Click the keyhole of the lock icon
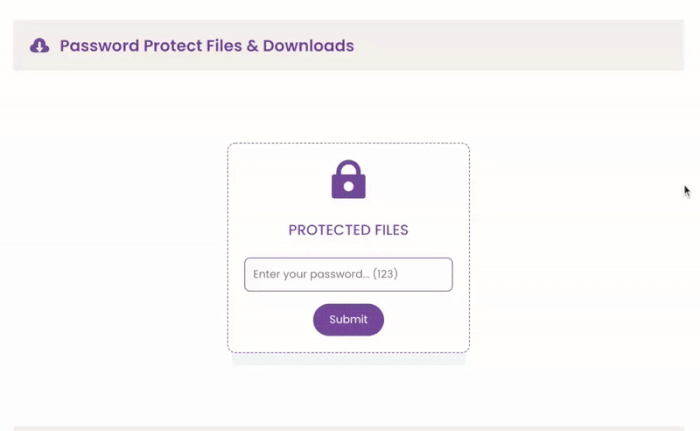700x431 pixels. point(348,186)
